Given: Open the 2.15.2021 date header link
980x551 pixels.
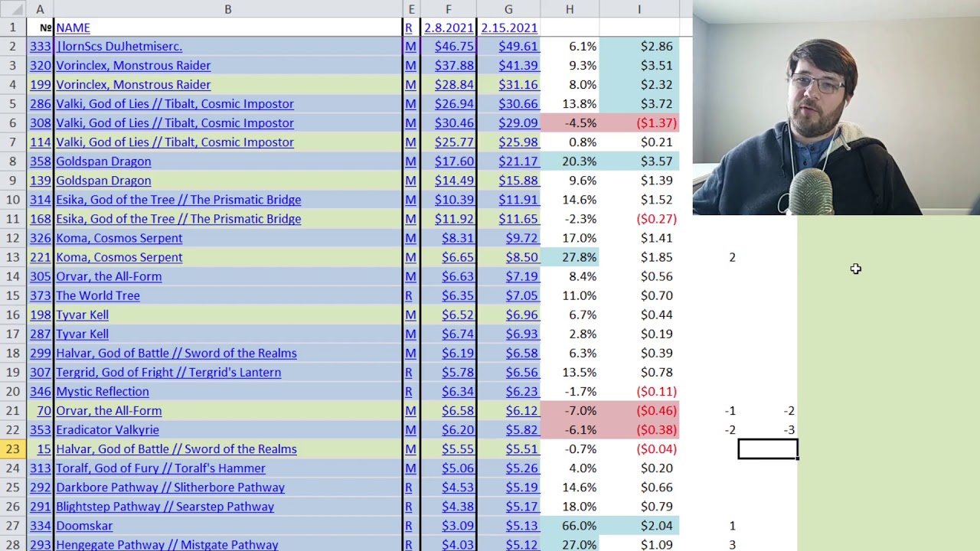Looking at the screenshot, I should [x=509, y=28].
